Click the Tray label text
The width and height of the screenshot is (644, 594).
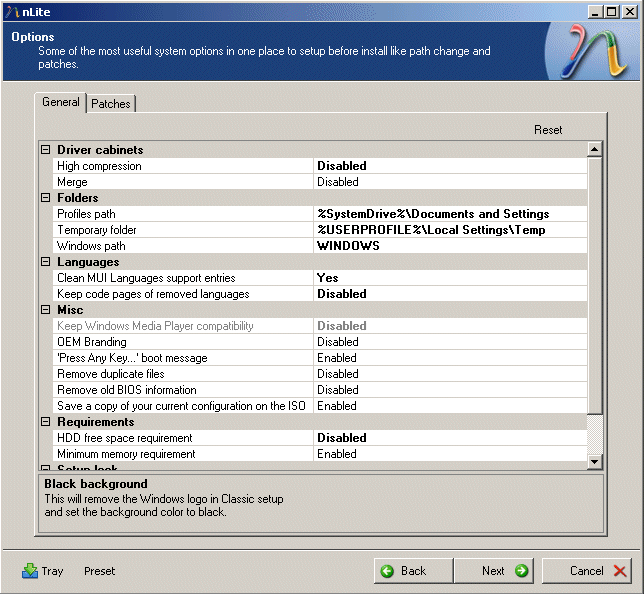(52, 571)
